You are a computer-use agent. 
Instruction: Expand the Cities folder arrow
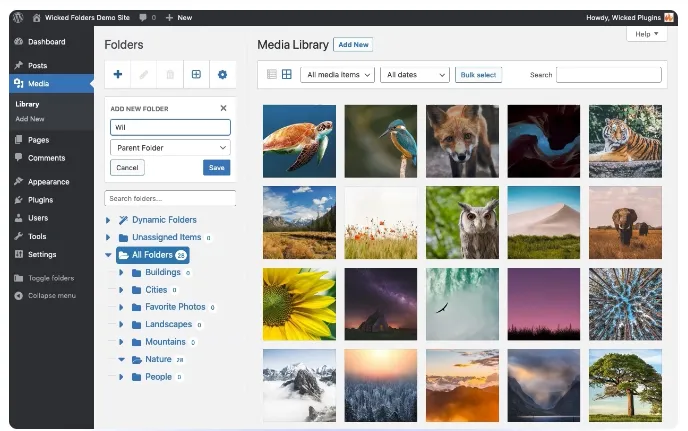coord(121,290)
